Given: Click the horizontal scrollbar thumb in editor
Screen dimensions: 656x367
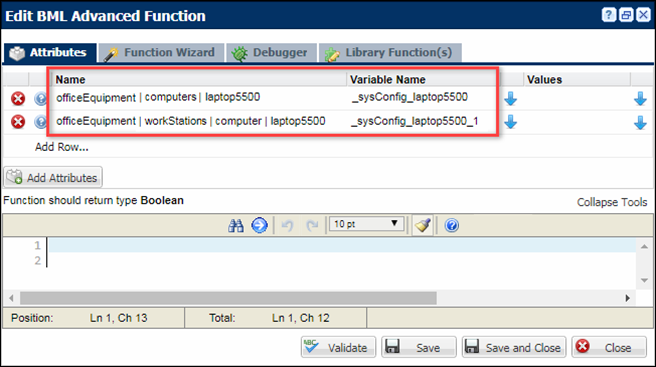Looking at the screenshot, I should tap(228, 298).
